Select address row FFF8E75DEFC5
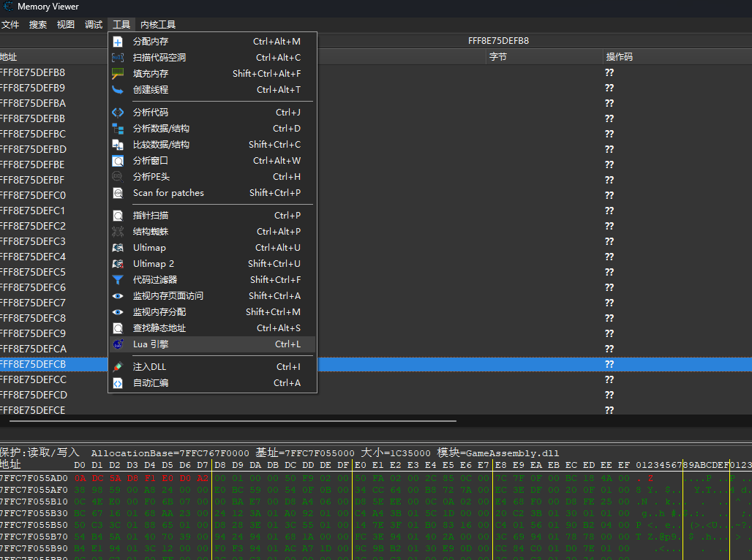This screenshot has height=560, width=752. coord(34,272)
